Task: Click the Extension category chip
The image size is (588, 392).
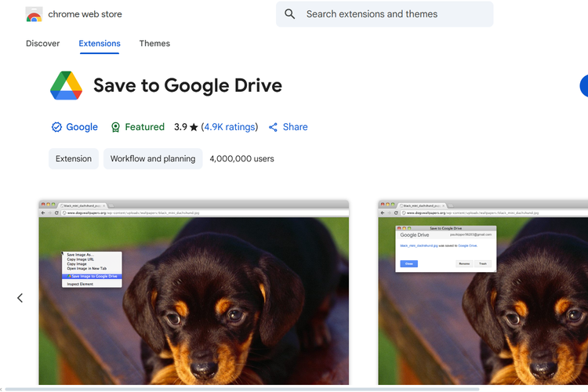Action: click(x=74, y=158)
